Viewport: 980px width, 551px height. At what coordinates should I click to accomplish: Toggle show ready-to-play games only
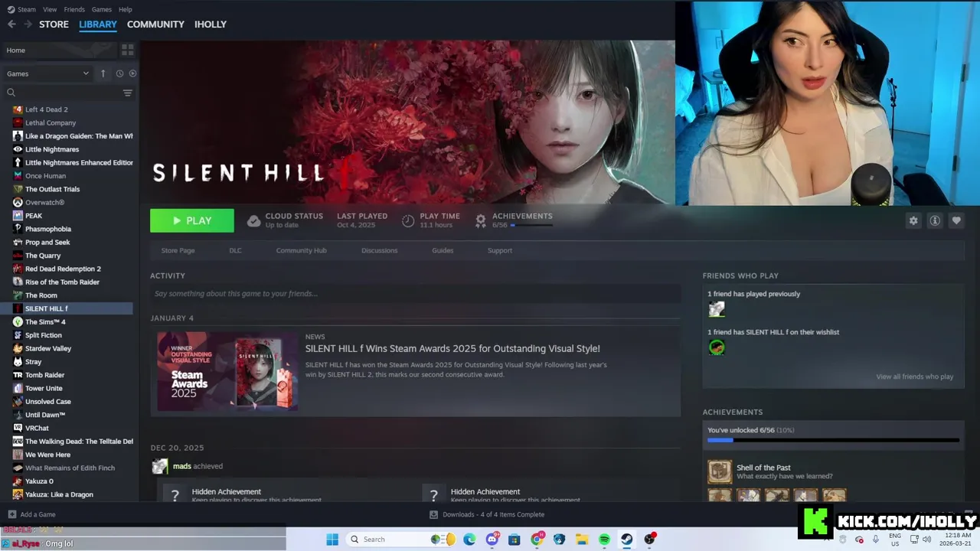coord(132,73)
